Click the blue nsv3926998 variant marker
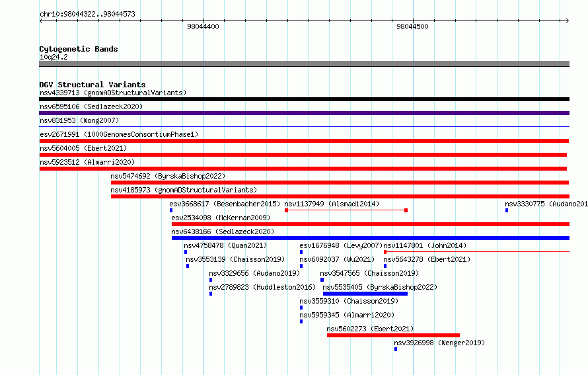 tap(396, 349)
